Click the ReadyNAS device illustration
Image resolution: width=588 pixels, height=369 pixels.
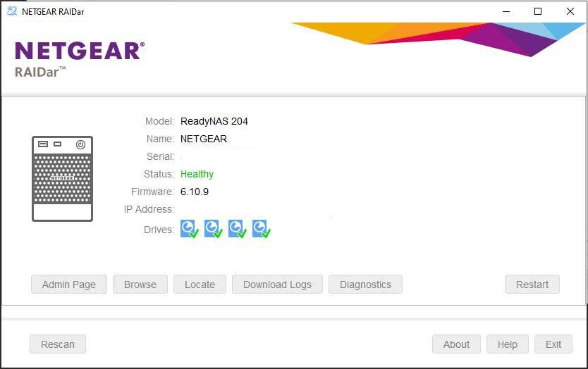pyautogui.click(x=62, y=179)
